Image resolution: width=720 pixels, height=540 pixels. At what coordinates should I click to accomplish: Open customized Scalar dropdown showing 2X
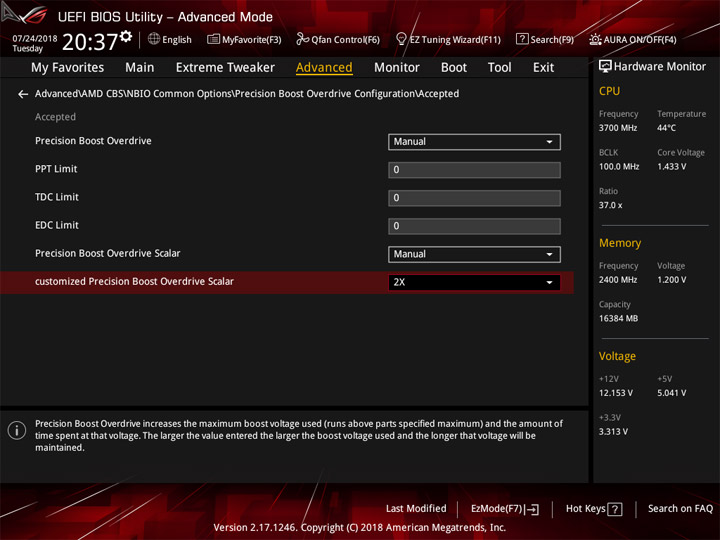point(474,282)
